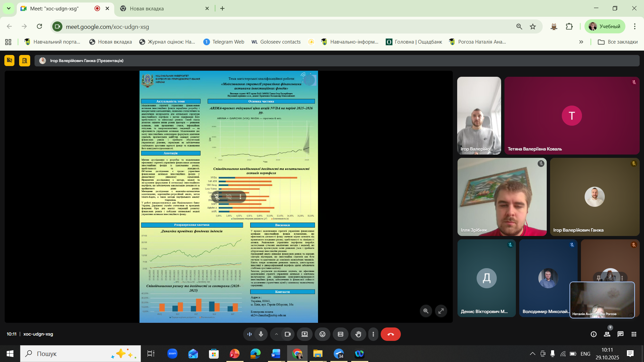Screen dimensions: 644x362
Task: Open the emoji reactions button
Action: click(322, 334)
